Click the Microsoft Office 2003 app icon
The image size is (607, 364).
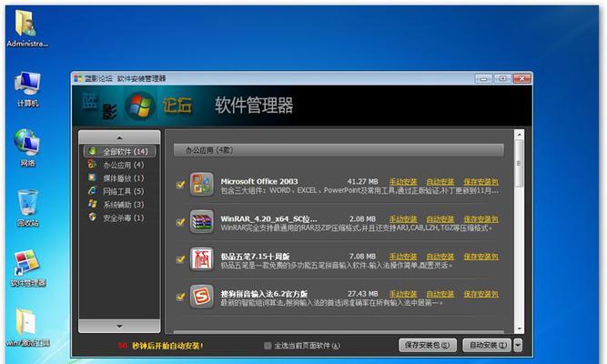click(x=201, y=185)
